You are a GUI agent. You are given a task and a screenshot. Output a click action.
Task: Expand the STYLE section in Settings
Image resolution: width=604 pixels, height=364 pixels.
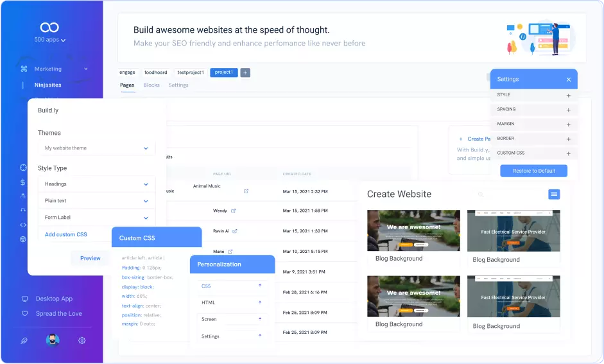point(568,95)
